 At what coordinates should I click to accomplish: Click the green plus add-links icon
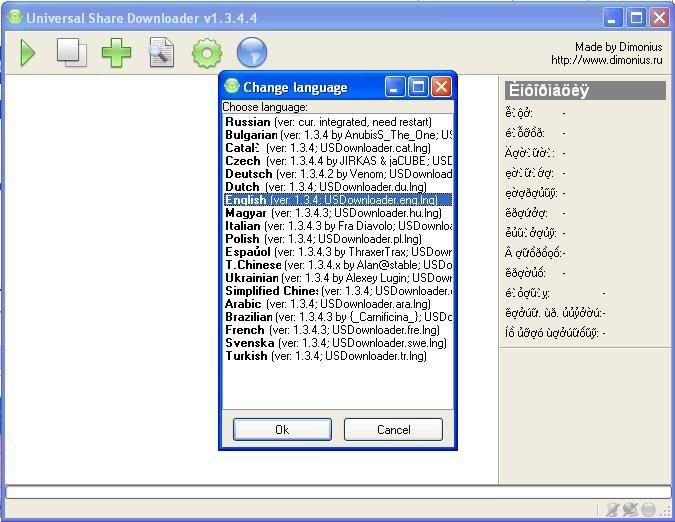tap(116, 53)
